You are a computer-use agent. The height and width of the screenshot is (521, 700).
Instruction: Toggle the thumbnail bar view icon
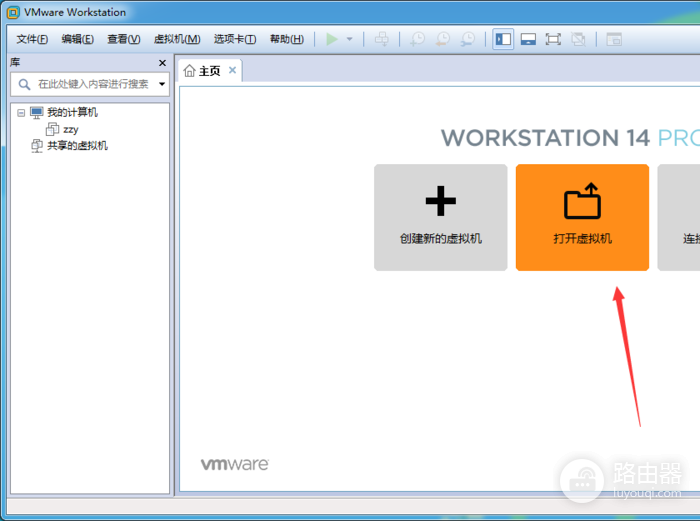pyautogui.click(x=528, y=39)
